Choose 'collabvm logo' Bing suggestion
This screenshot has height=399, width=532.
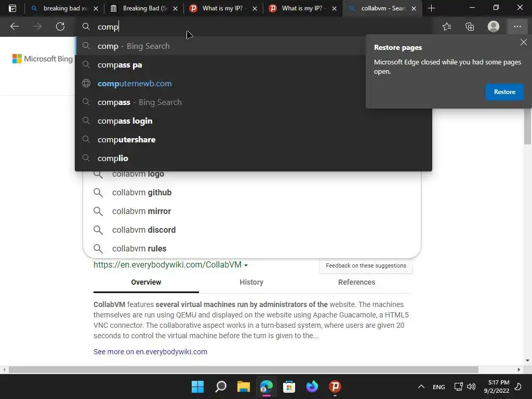pyautogui.click(x=252, y=176)
